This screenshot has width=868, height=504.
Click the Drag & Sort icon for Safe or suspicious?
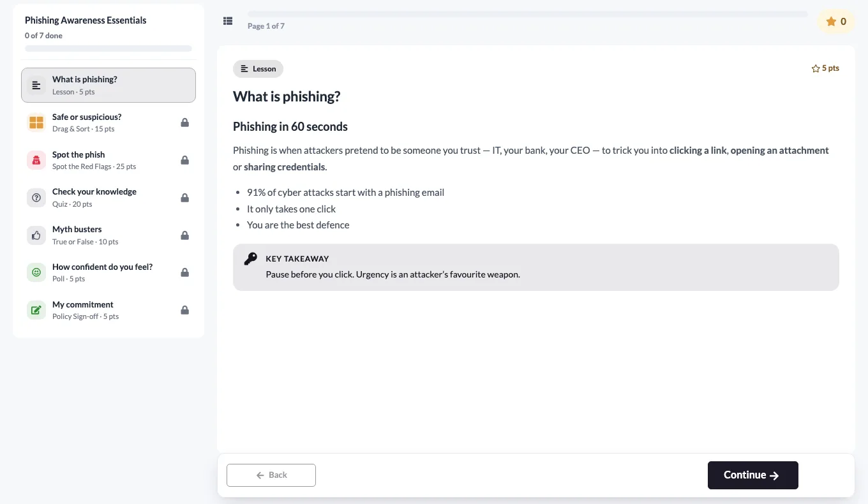pyautogui.click(x=36, y=122)
